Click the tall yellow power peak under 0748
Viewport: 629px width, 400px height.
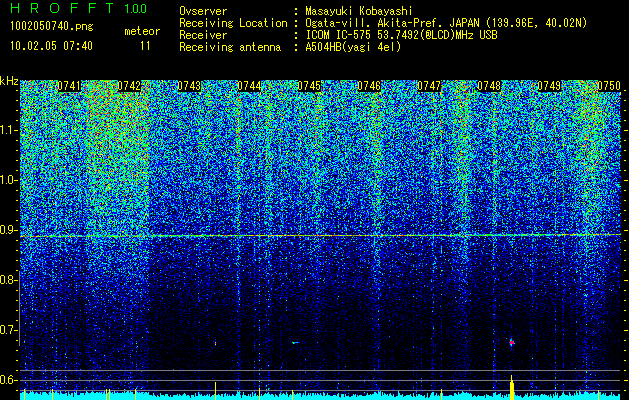511,387
